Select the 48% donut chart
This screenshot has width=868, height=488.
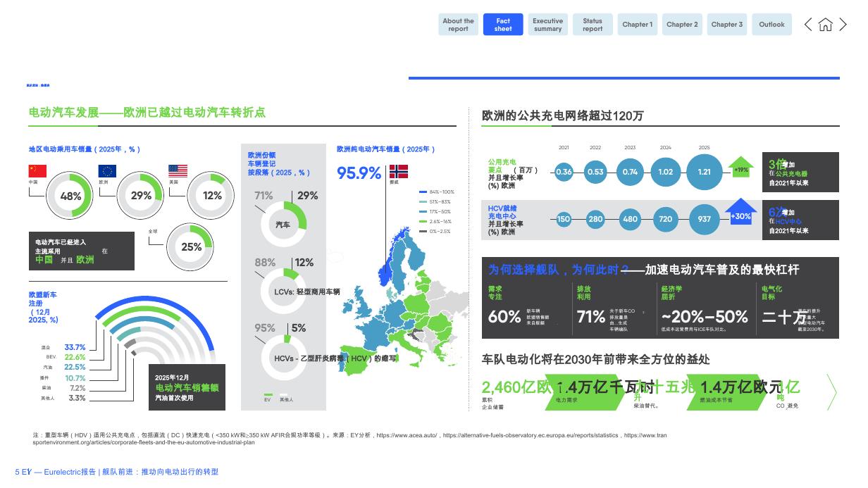[70, 196]
